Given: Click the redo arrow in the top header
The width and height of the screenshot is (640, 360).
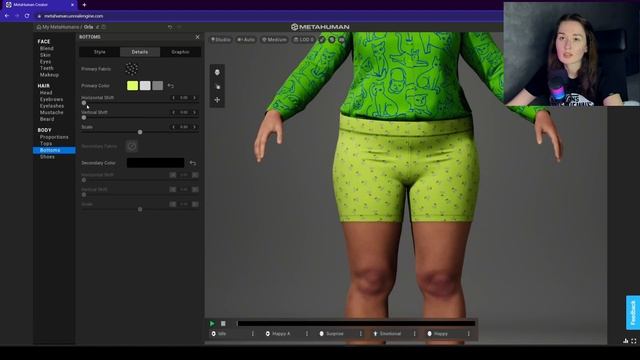Looking at the screenshot, I should [x=179, y=27].
